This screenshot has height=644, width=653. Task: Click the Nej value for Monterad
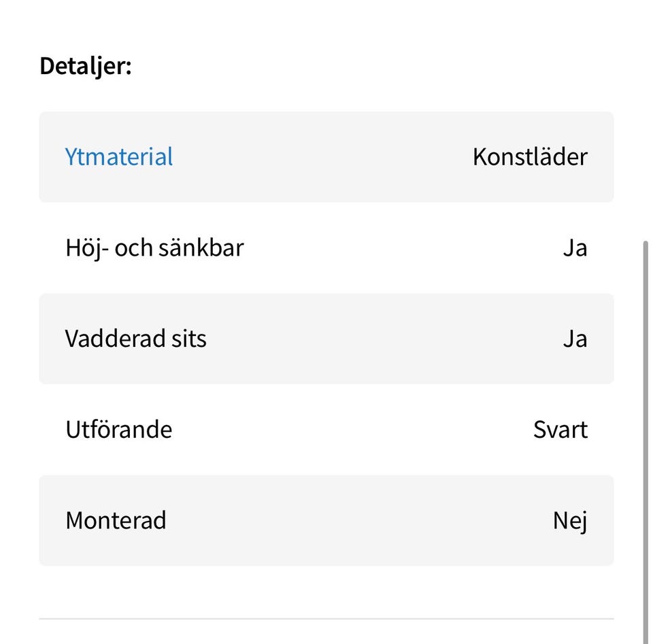(x=570, y=521)
